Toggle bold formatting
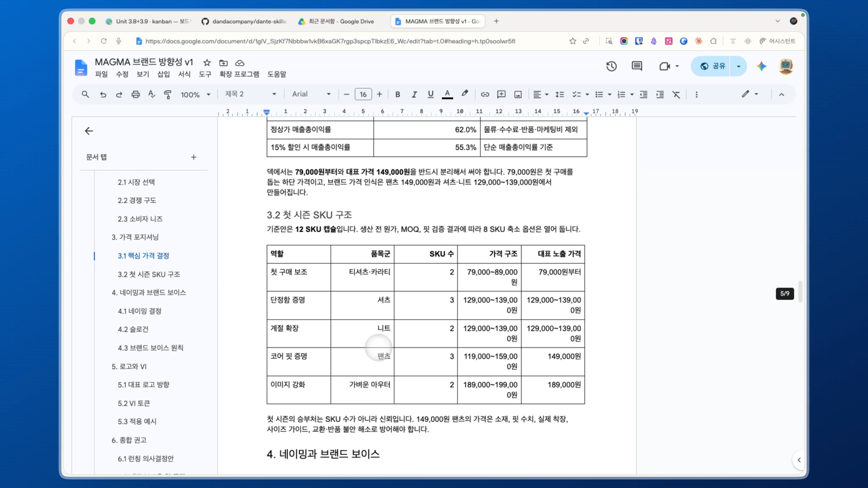 pyautogui.click(x=398, y=94)
